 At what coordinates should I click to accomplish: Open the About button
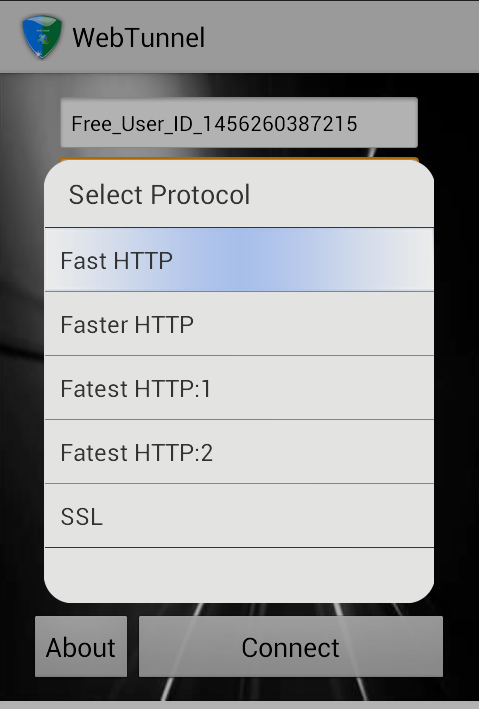tap(81, 647)
